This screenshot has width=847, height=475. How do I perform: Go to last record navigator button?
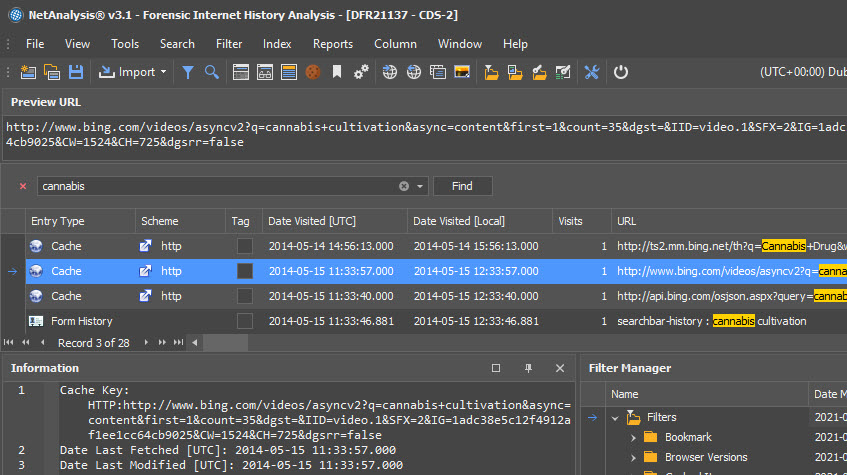pyautogui.click(x=178, y=343)
